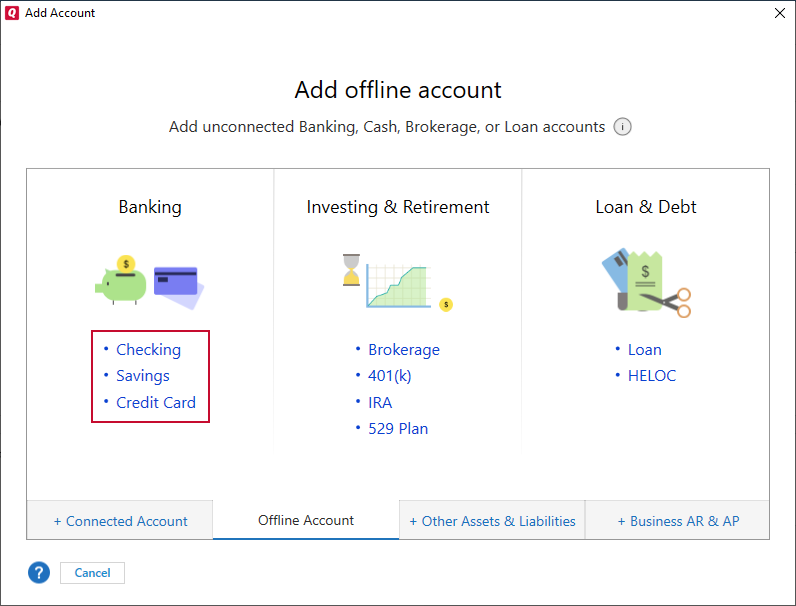796x606 pixels.
Task: Select the 401(k) account type
Action: tap(390, 376)
